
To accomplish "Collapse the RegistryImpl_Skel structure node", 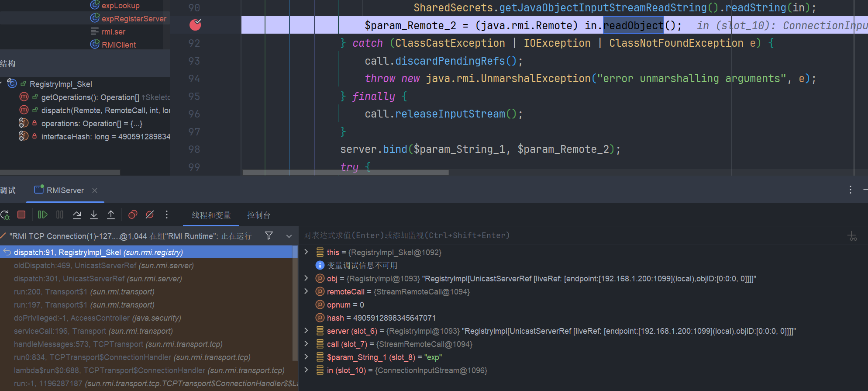I will 2,84.
